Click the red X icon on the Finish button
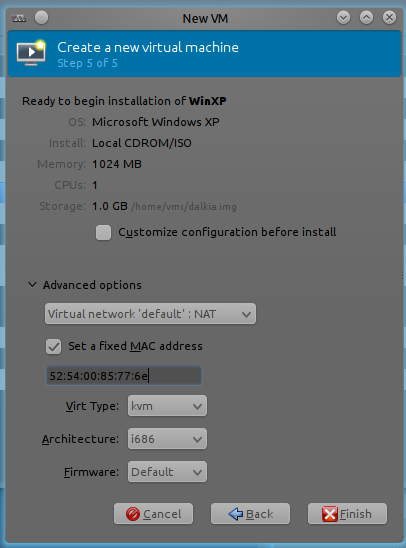The height and width of the screenshot is (548, 406). click(330, 514)
